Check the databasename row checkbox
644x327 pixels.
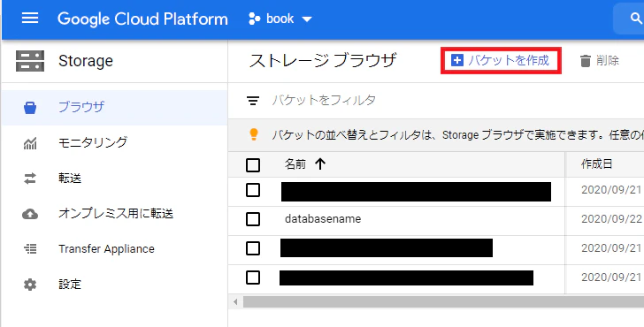(253, 219)
